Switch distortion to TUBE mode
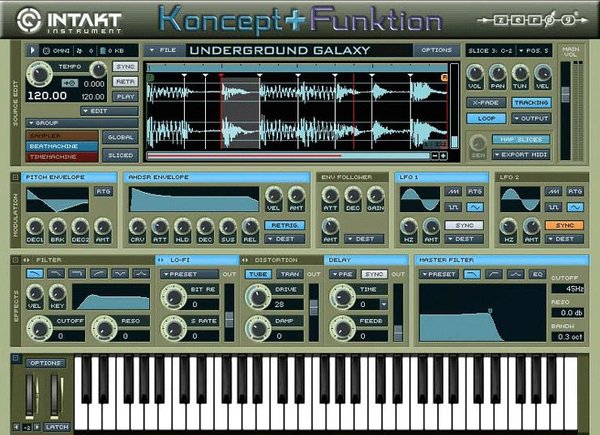Viewport: 600px width, 435px height. pos(259,273)
